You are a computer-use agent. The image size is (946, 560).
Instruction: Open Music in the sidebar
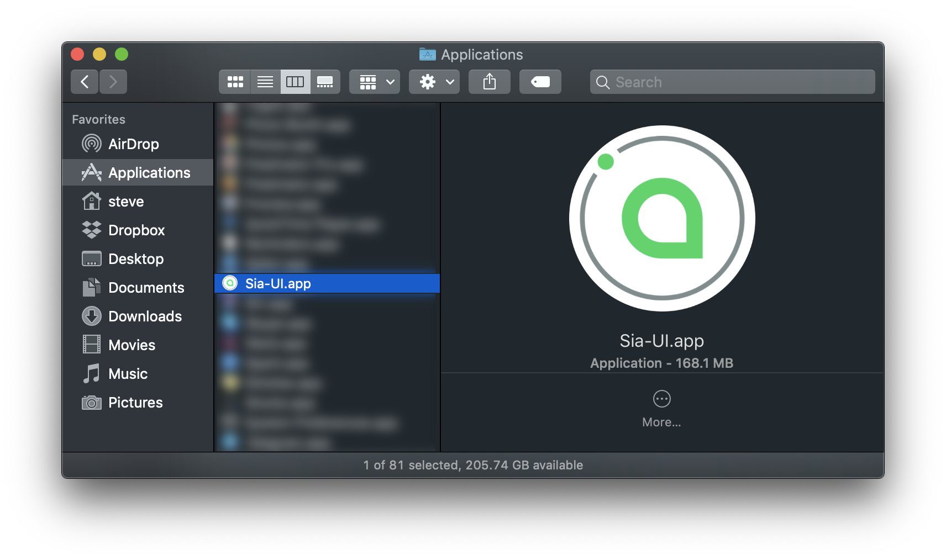138,374
